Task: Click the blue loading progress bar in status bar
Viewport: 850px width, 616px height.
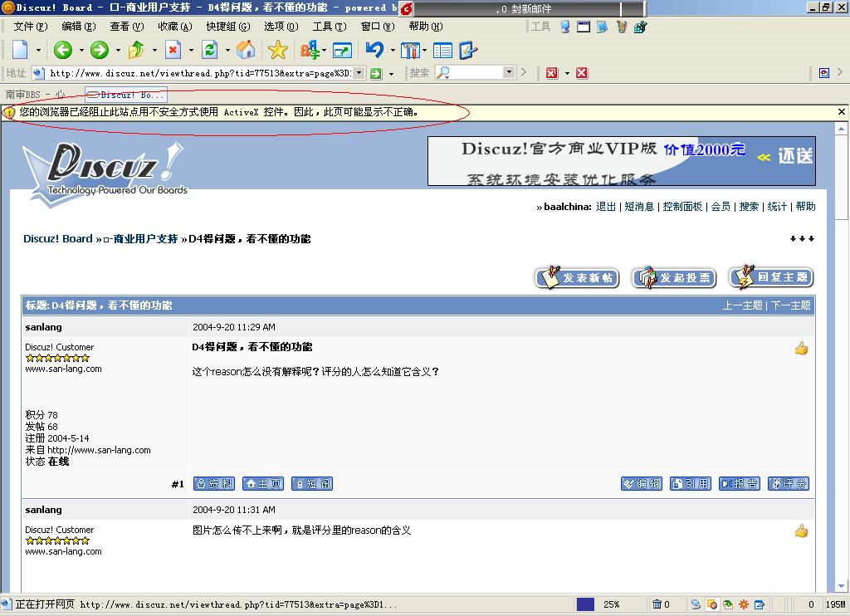Action: (585, 604)
